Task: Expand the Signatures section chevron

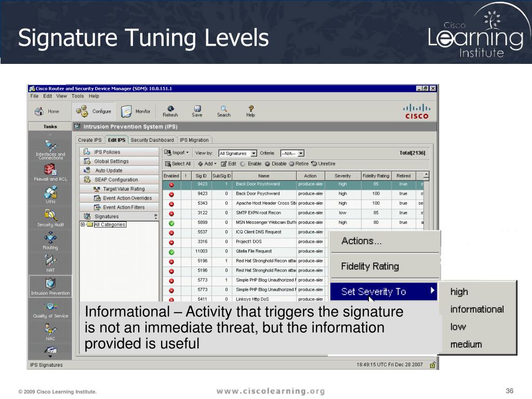Action: pos(155,216)
